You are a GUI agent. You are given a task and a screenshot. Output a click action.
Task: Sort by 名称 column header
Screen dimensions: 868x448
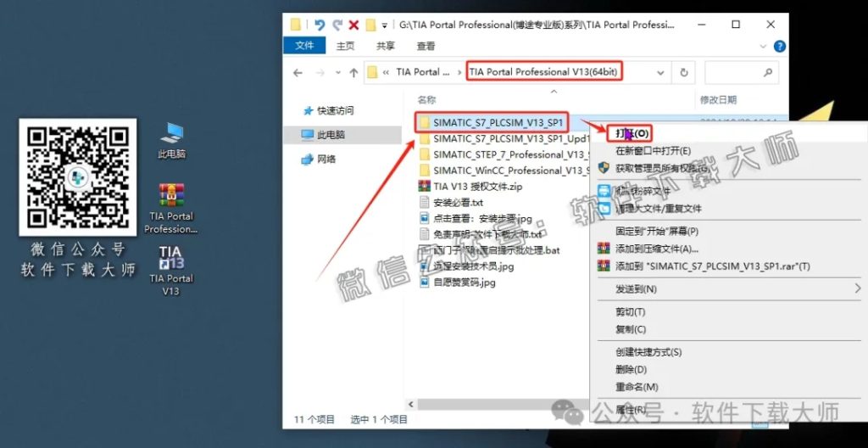click(x=427, y=100)
